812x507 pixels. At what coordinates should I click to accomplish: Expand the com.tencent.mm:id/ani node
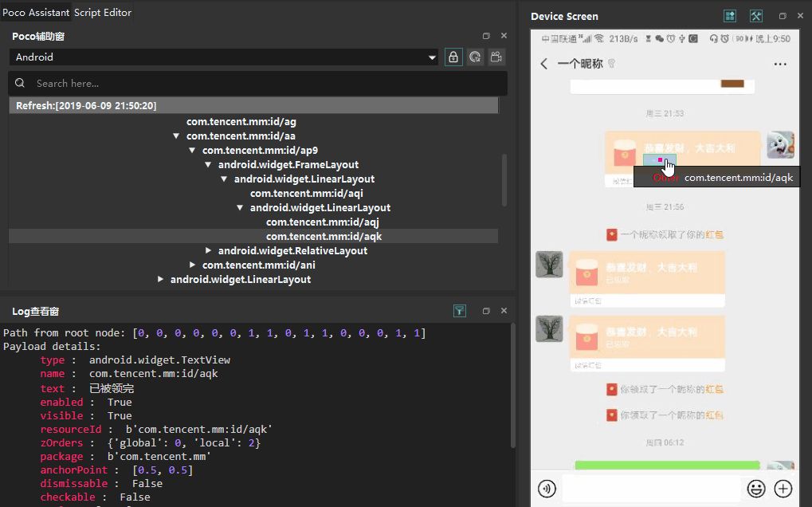point(192,265)
